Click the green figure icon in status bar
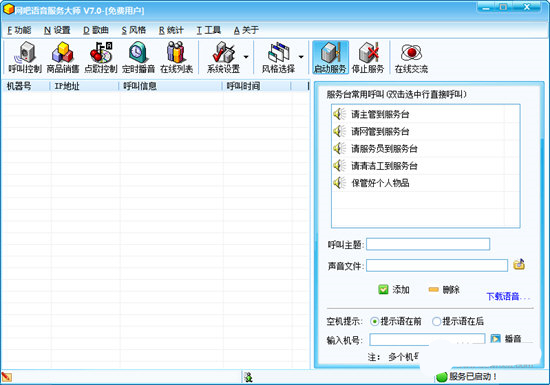Image resolution: width=550 pixels, height=385 pixels. tap(249, 377)
